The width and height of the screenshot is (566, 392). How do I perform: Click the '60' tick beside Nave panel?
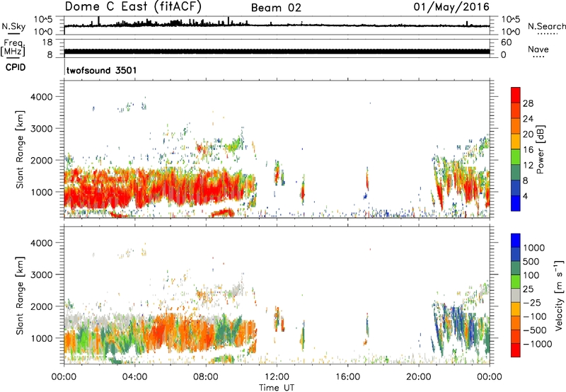[506, 42]
